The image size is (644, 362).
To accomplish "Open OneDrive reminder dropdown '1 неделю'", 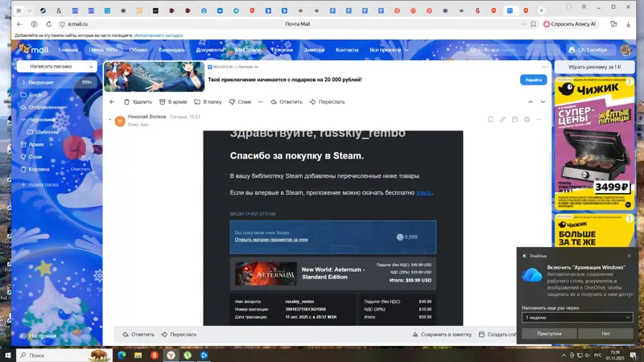I will [x=577, y=317].
